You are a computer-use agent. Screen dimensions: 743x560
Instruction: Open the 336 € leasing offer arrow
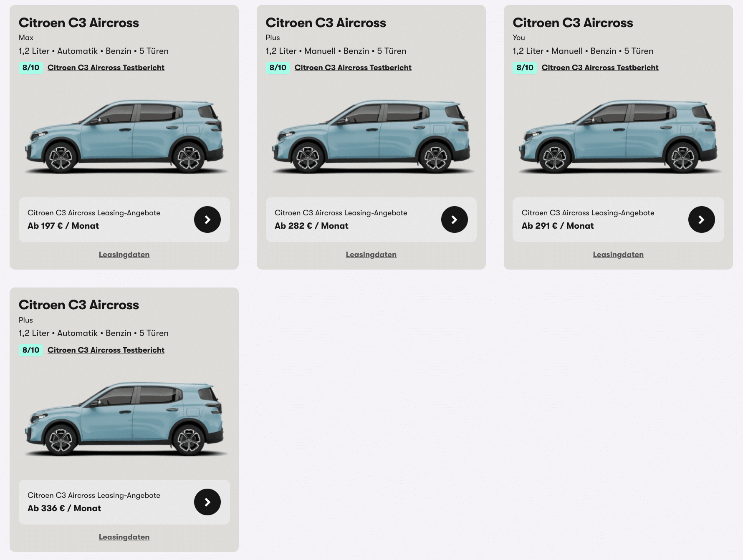[207, 502]
